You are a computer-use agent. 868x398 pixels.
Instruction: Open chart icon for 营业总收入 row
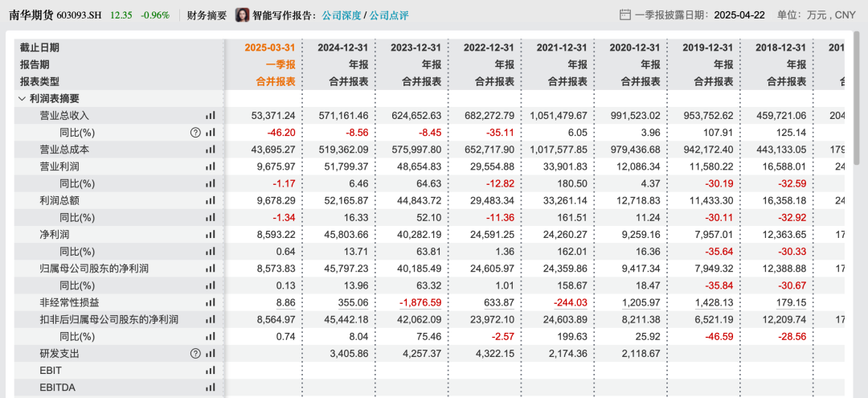coord(211,116)
